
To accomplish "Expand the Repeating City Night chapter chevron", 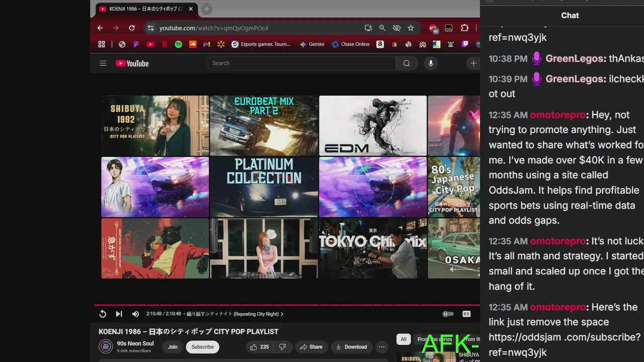I will (282, 314).
